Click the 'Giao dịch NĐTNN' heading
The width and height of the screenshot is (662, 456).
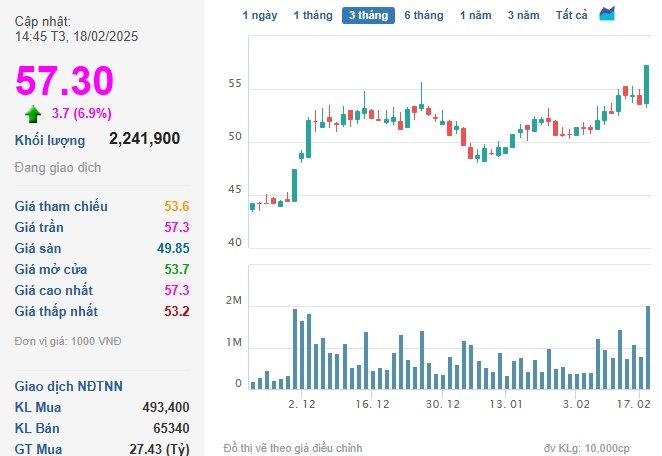pos(68,386)
